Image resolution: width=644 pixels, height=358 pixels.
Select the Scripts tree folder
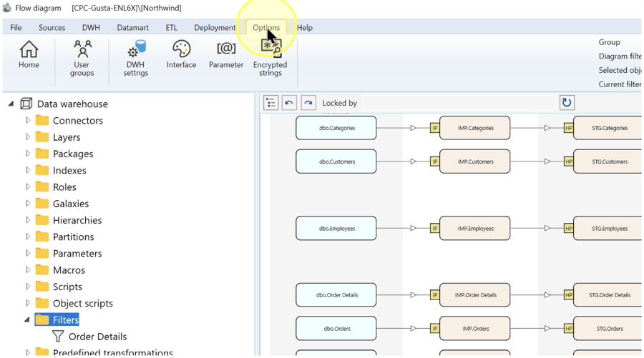coord(67,287)
